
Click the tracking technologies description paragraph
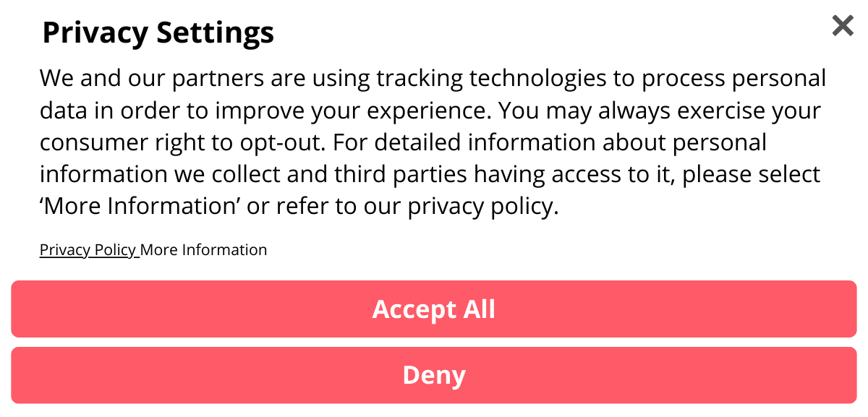[x=433, y=142]
